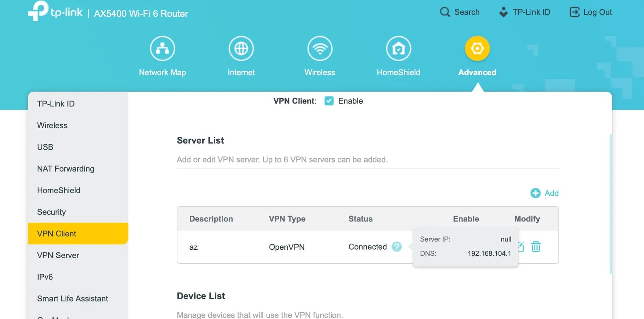Image resolution: width=644 pixels, height=319 pixels.
Task: Open USB settings in sidebar
Action: [45, 147]
